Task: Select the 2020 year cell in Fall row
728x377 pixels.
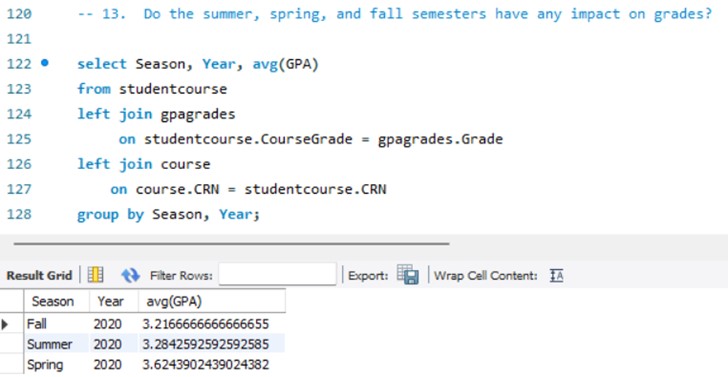Action: (114, 323)
